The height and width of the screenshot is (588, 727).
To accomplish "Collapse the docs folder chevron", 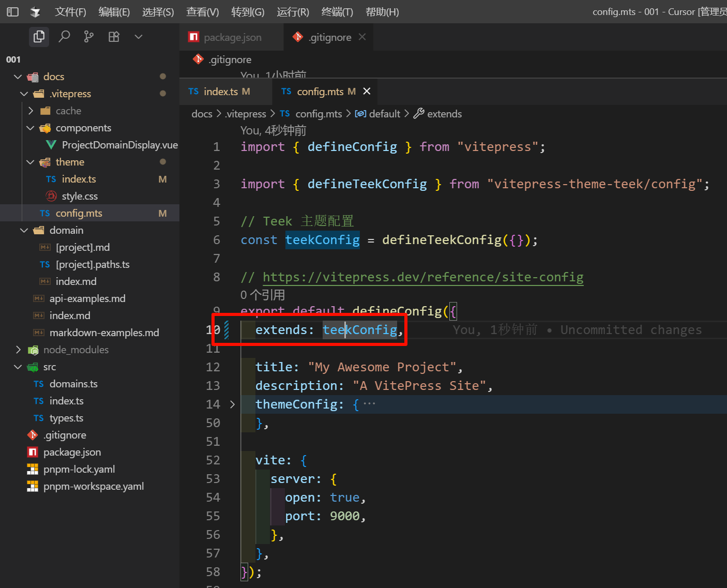I will 18,77.
